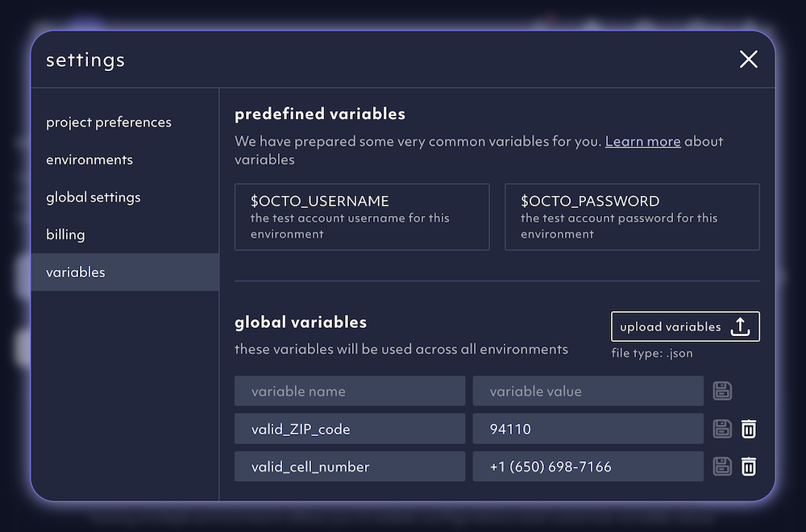This screenshot has height=532, width=806.
Task: Select the $OCTO_PASSWORD variable card
Action: click(x=632, y=217)
